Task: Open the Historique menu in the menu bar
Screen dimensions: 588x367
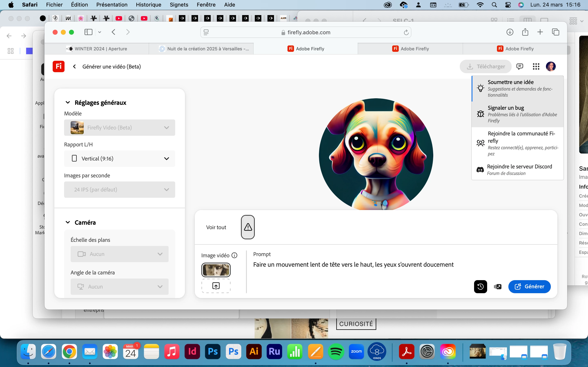Action: click(x=148, y=5)
